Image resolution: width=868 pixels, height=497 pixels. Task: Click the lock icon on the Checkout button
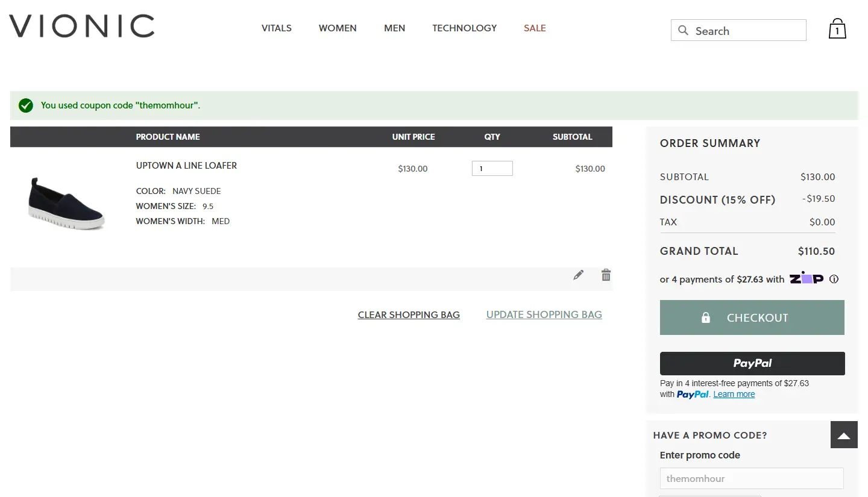coord(705,317)
